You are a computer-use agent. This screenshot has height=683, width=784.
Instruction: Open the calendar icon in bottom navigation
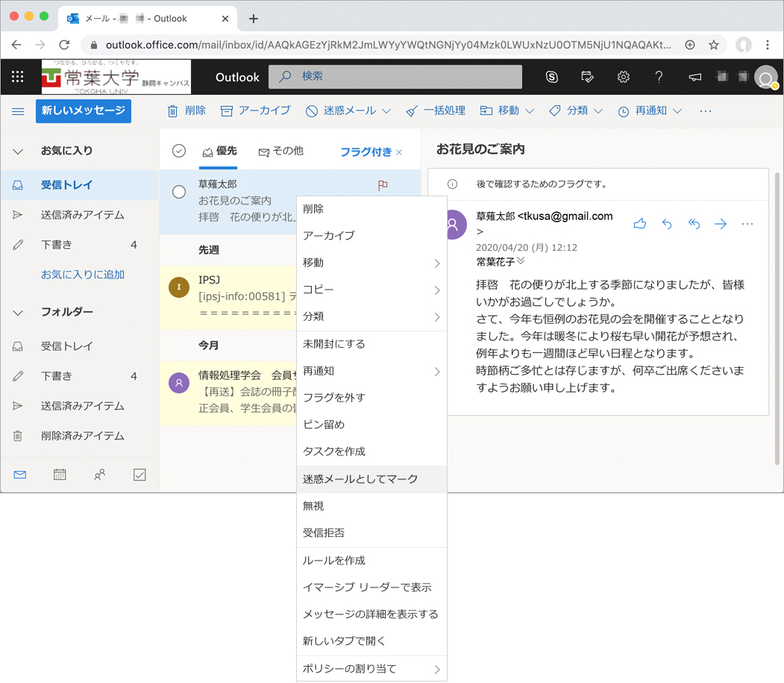pos(60,474)
